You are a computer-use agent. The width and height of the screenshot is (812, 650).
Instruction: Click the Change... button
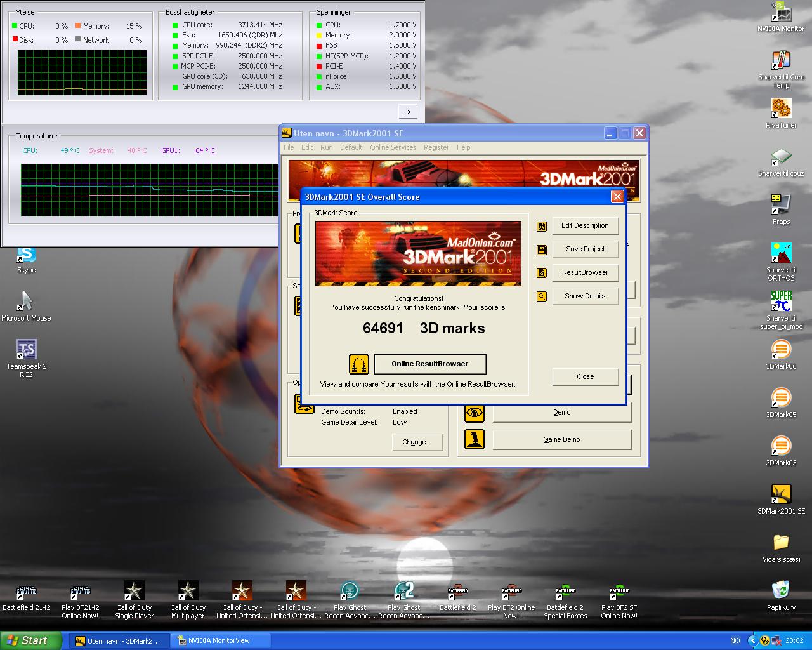[417, 442]
